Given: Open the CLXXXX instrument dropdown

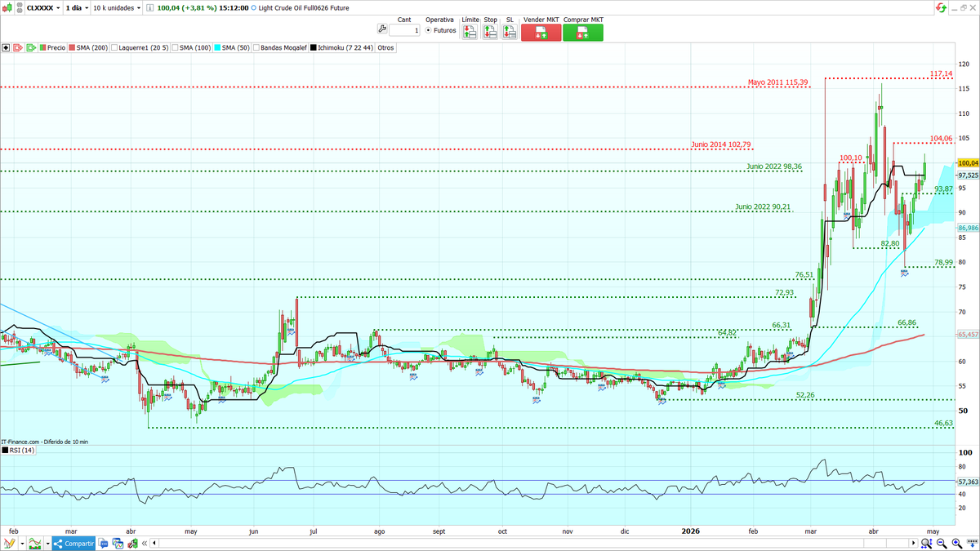Looking at the screenshot, I should 43,8.
